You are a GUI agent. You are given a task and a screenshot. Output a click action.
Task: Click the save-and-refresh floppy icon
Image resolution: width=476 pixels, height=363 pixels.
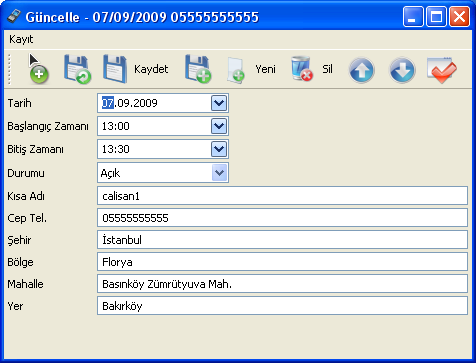(x=77, y=69)
